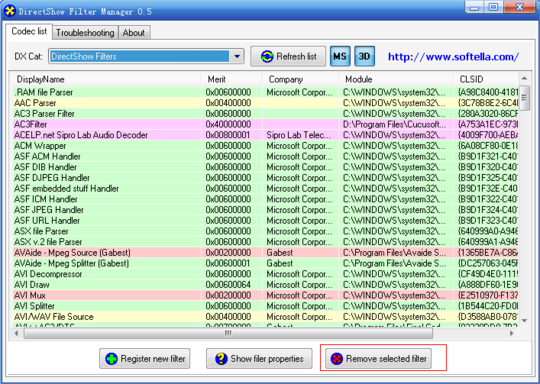Select ASF embedded stuff Handler row
The height and width of the screenshot is (384, 540).
coord(266,188)
